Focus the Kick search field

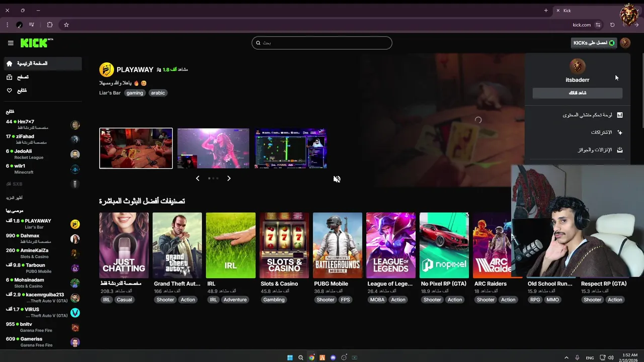pyautogui.click(x=322, y=43)
